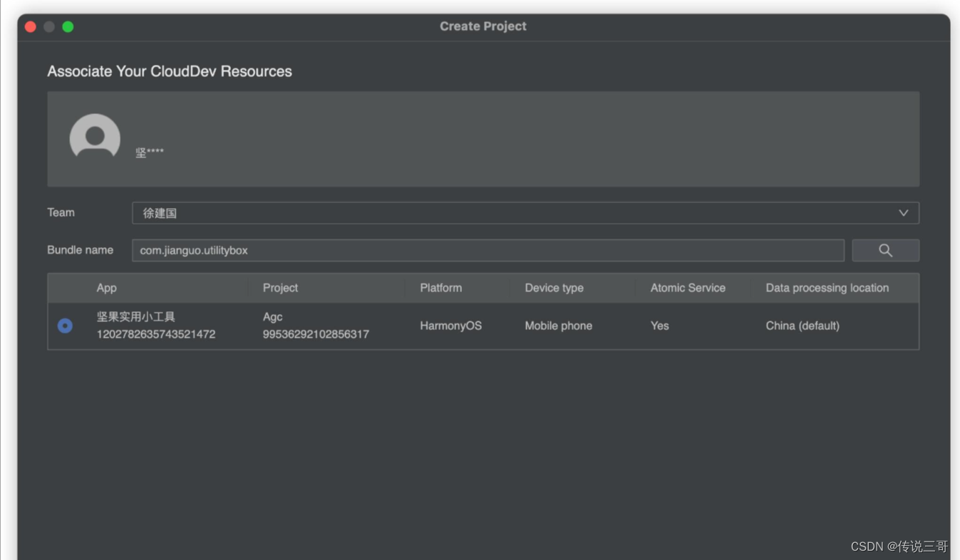Click the Atomic Service value Yes

[x=659, y=326]
